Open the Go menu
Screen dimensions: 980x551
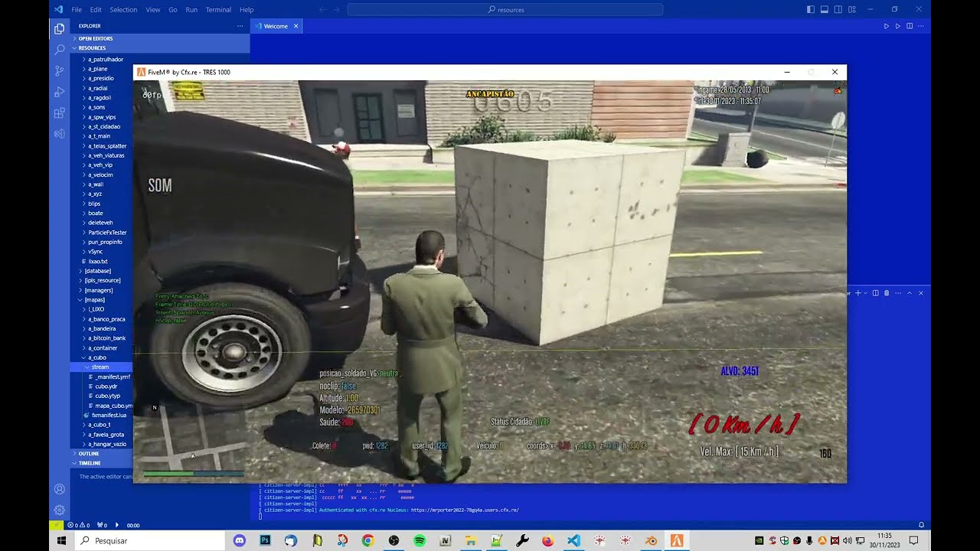tap(173, 9)
